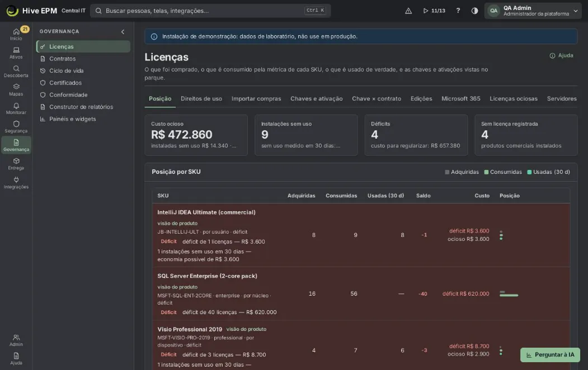This screenshot has width=588, height=370.
Task: Click the info icon in demo banner
Action: tap(154, 37)
